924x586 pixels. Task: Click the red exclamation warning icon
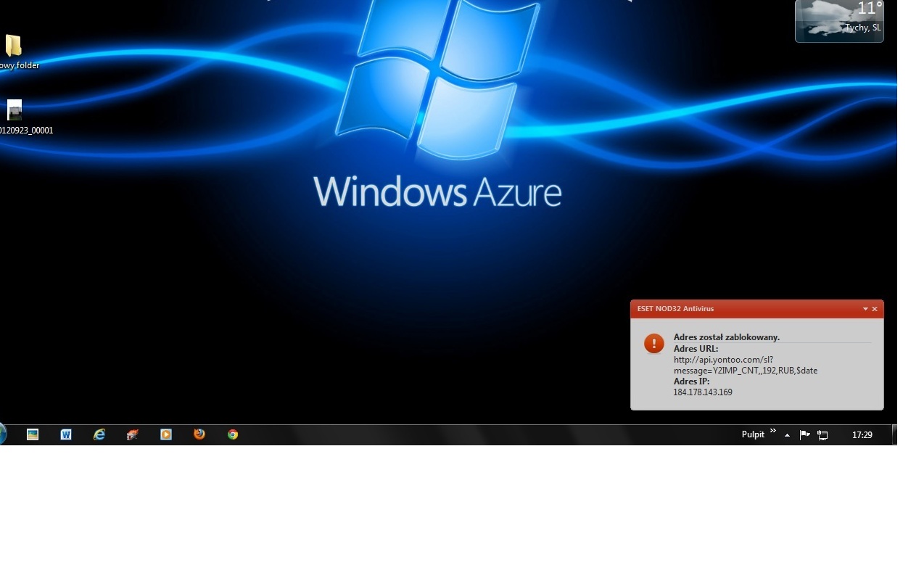654,344
